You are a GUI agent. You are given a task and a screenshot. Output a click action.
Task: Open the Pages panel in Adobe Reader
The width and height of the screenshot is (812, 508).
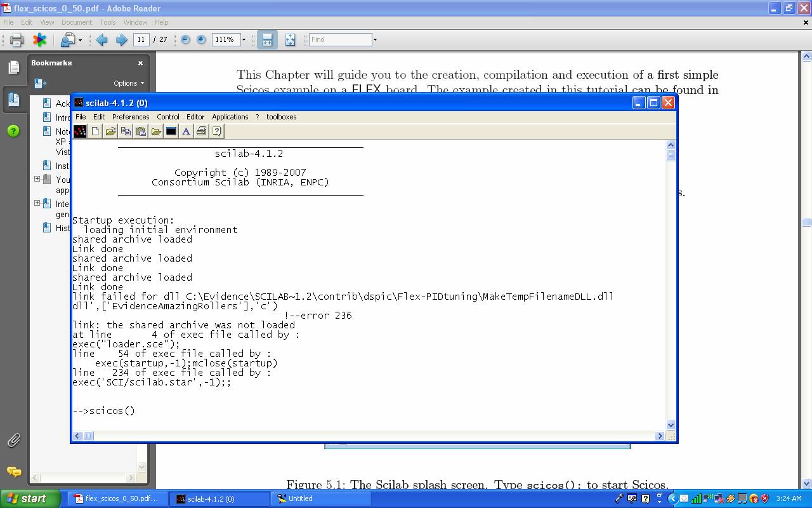click(x=13, y=67)
